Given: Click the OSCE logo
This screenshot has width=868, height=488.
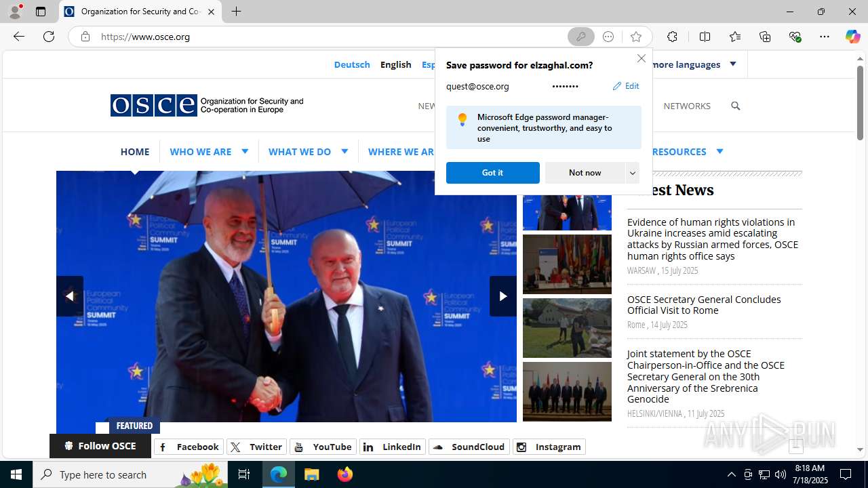Looking at the screenshot, I should coord(207,105).
